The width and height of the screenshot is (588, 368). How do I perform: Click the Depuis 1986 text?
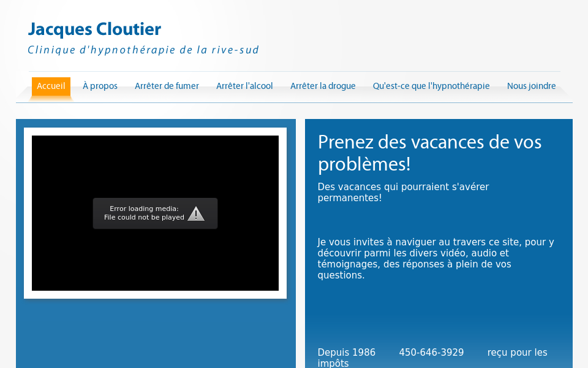[x=346, y=353]
